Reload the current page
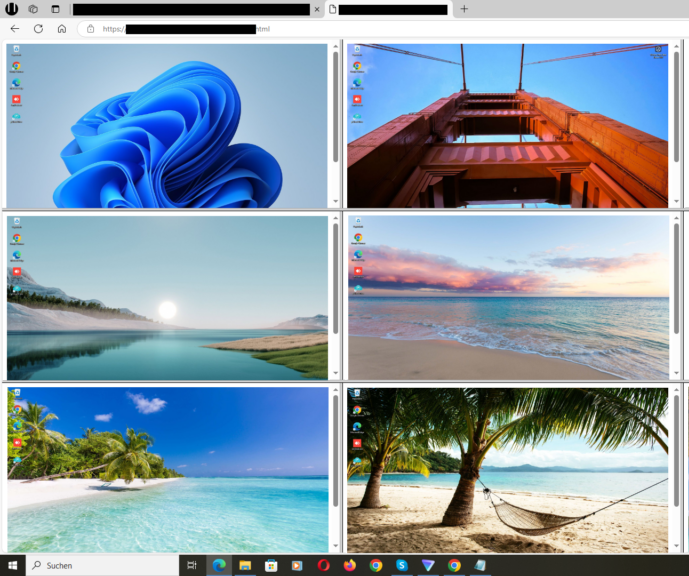 pos(38,29)
